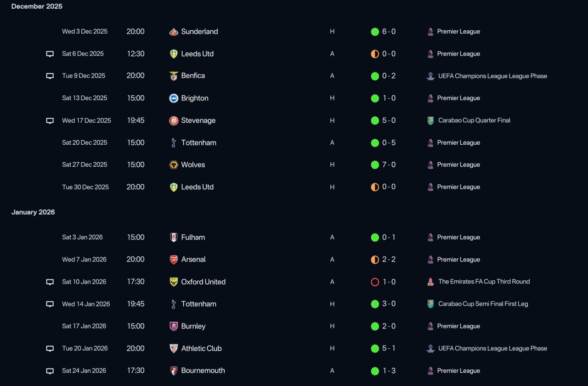This screenshot has width=588, height=386.
Task: Click the green win indicator for Sunderland 6-0
Action: [x=375, y=32]
